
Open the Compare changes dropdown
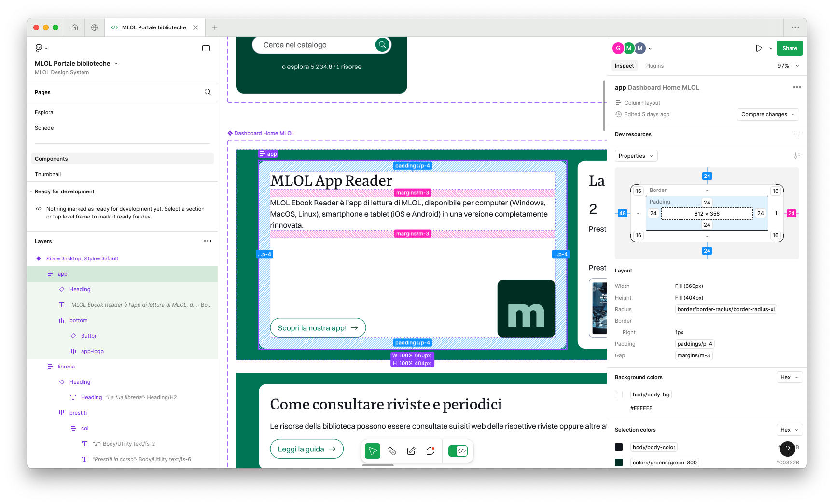point(767,114)
